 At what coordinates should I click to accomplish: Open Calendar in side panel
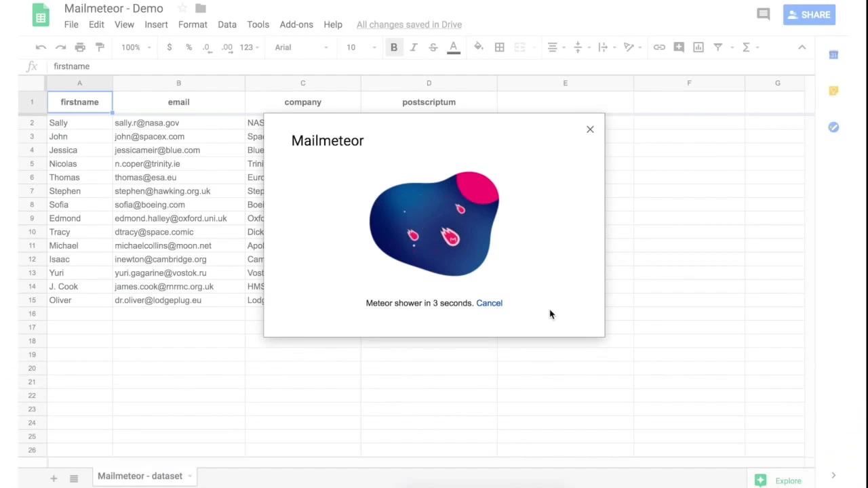(x=833, y=54)
